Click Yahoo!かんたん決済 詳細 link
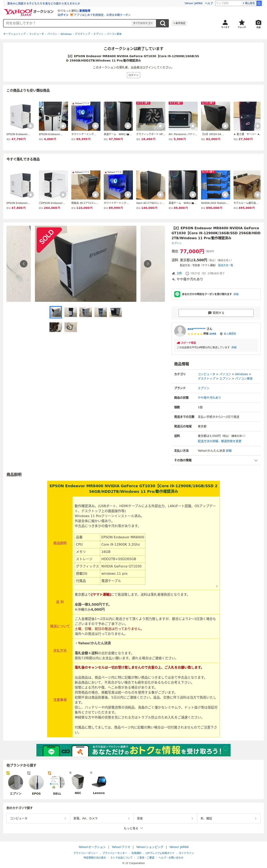This screenshot has width=267, height=868. pos(229,450)
